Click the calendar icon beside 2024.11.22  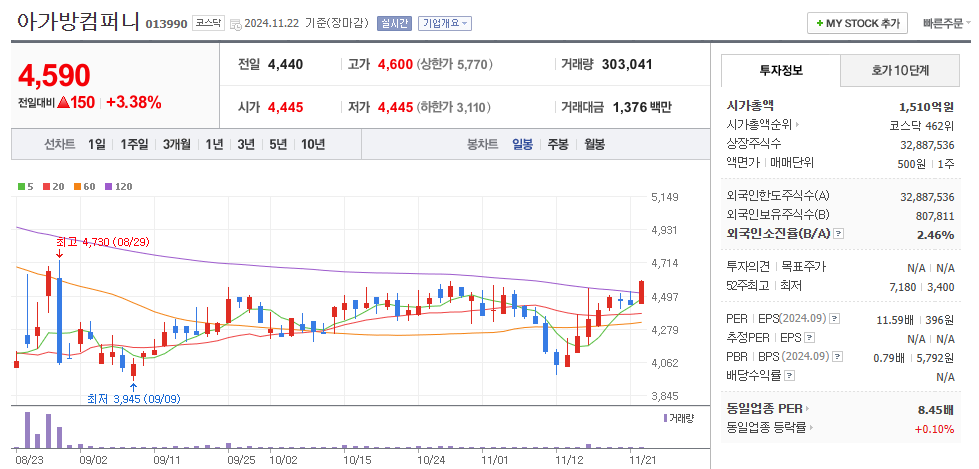pyautogui.click(x=236, y=24)
